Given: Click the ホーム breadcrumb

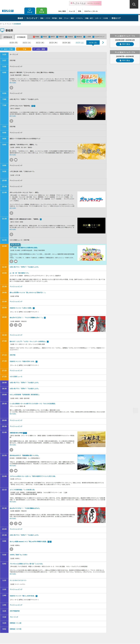Looking at the screenshot, I should (x=2, y=24).
